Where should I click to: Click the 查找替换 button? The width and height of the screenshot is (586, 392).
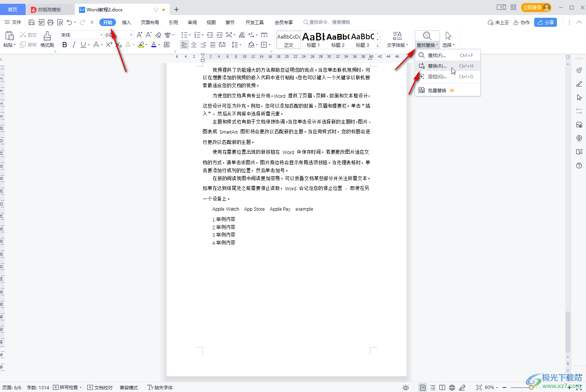(427, 39)
